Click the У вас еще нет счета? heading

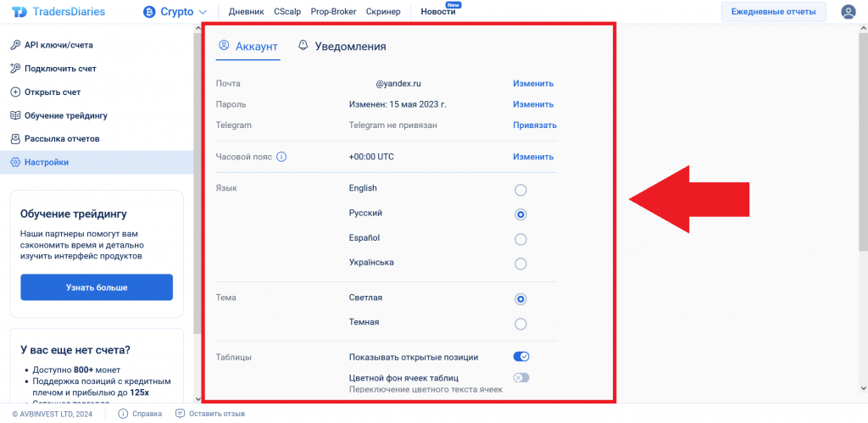(x=75, y=350)
